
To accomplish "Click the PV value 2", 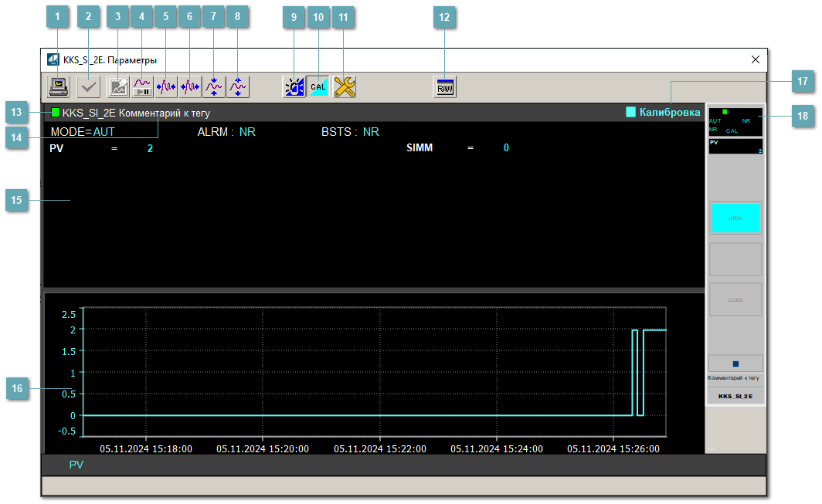I will point(150,148).
